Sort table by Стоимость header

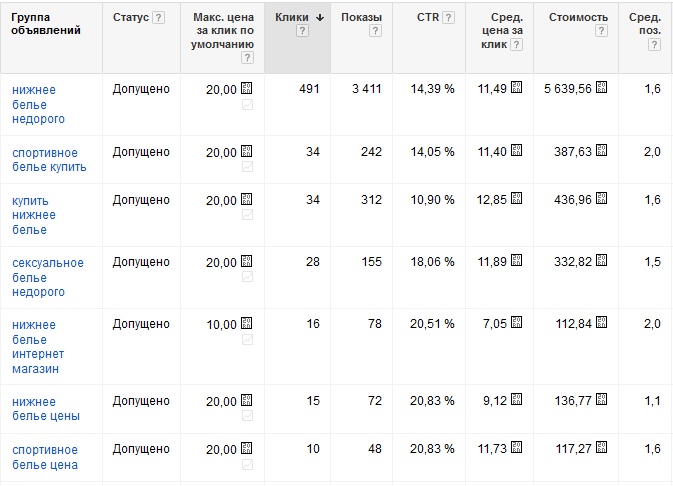pyautogui.click(x=578, y=18)
